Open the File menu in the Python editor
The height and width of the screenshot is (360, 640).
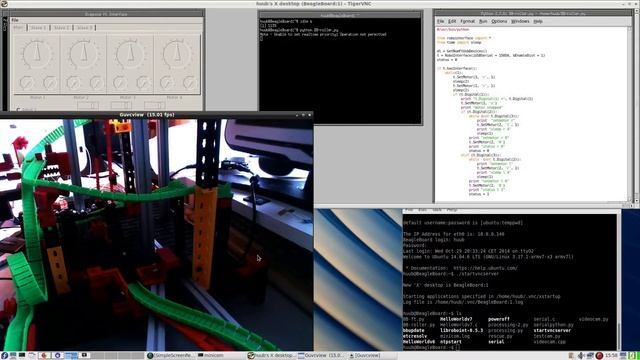point(440,21)
